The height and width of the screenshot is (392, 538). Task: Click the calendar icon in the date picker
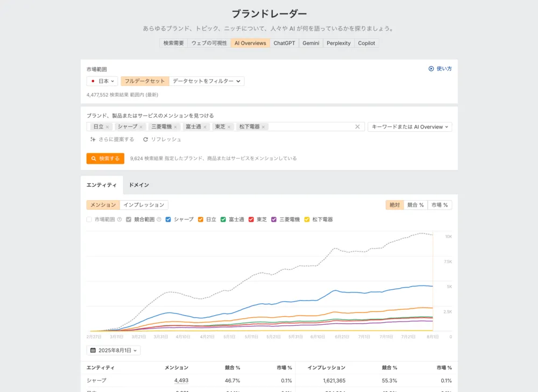click(x=93, y=350)
